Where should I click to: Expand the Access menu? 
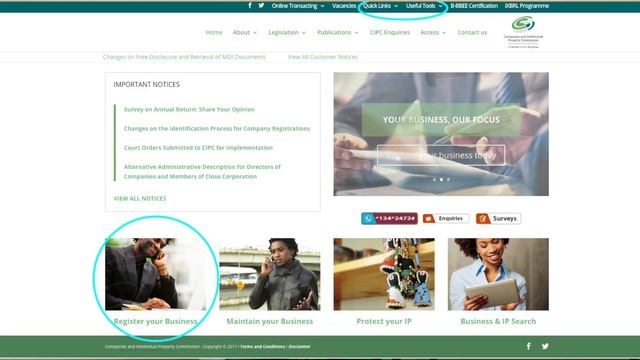tap(433, 32)
